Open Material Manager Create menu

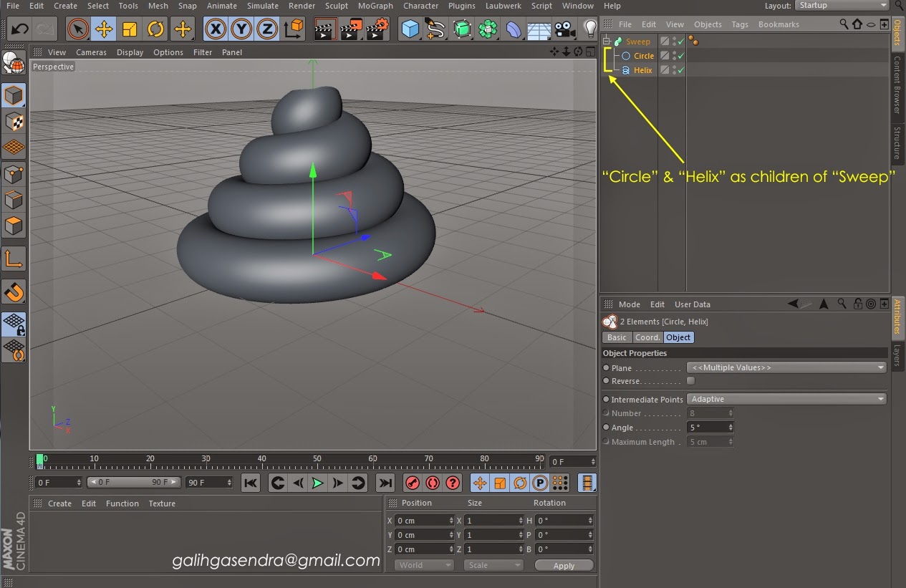coord(59,503)
